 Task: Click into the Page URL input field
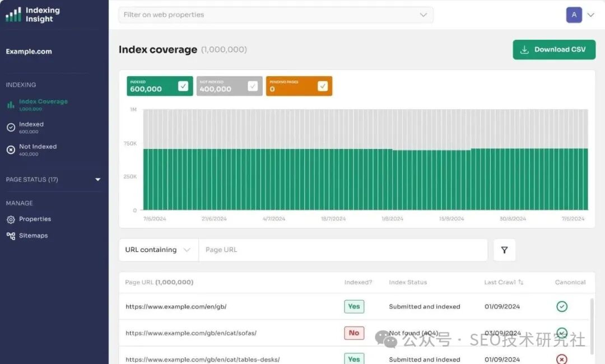click(x=342, y=250)
